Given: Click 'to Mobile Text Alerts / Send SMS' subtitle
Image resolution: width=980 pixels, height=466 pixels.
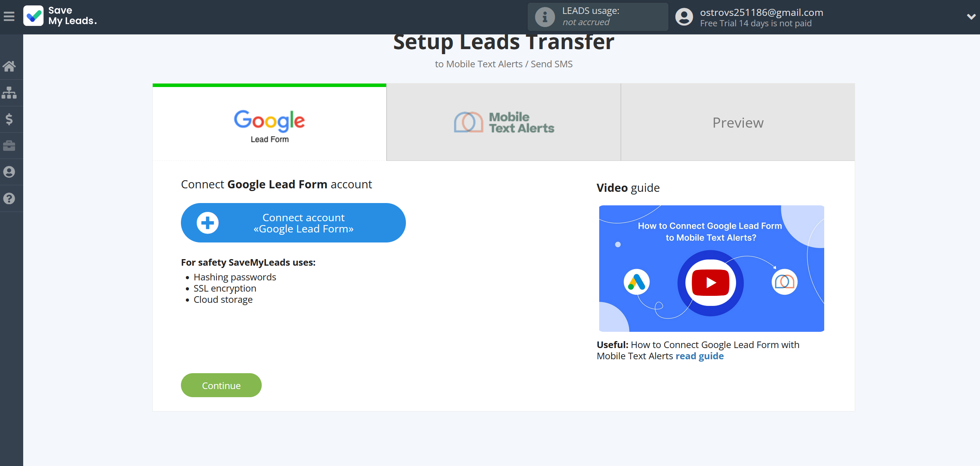Looking at the screenshot, I should click(x=503, y=64).
